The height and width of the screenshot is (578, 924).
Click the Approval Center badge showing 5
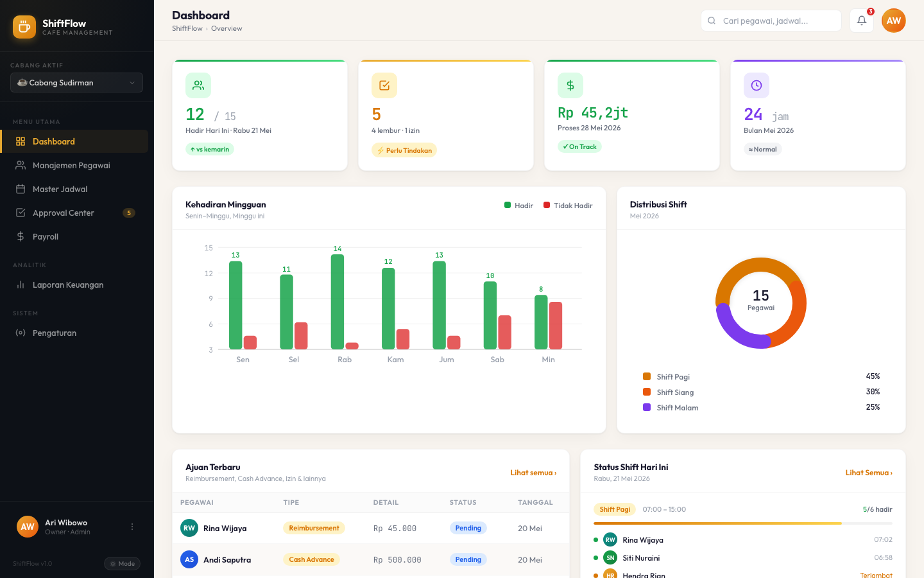(x=129, y=213)
